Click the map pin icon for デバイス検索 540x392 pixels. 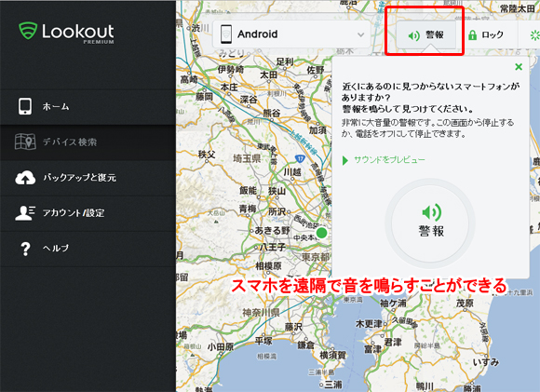click(x=25, y=142)
